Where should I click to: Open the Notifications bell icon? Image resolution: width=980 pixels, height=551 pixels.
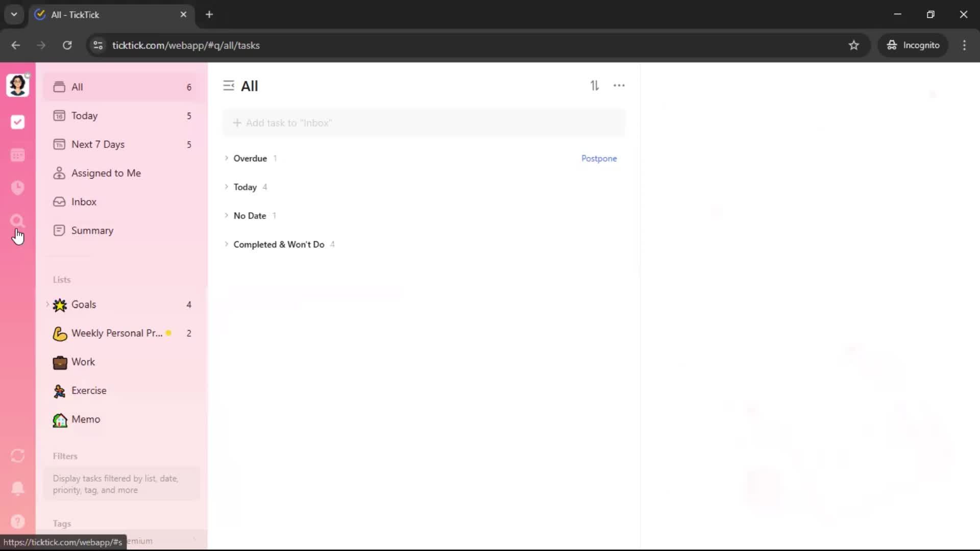(x=17, y=488)
